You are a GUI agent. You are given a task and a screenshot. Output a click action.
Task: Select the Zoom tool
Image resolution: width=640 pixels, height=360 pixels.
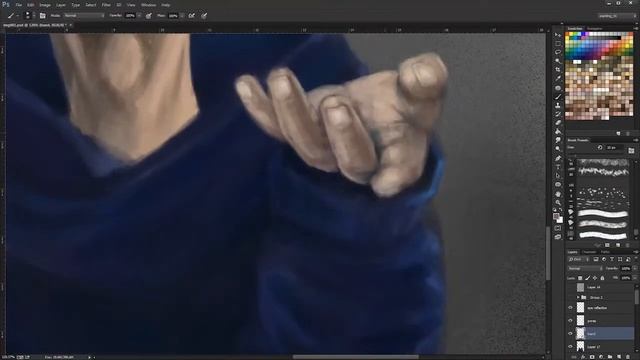point(558,202)
